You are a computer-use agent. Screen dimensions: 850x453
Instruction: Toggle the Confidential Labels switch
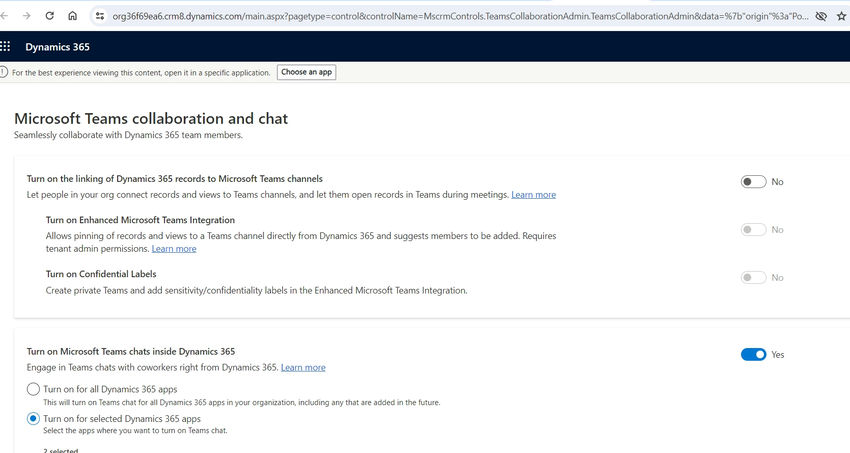point(753,277)
